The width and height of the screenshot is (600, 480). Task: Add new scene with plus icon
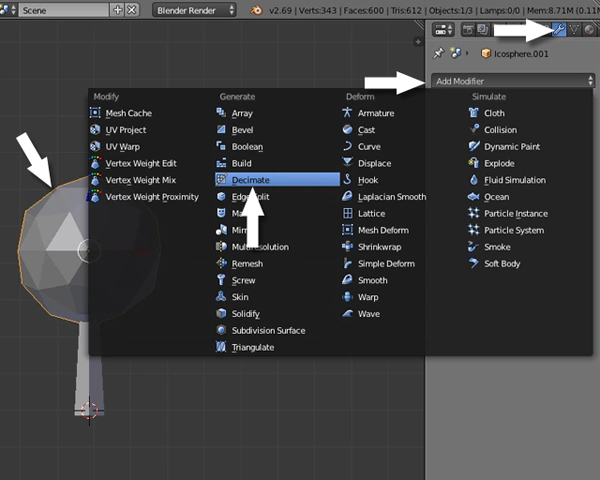point(118,10)
